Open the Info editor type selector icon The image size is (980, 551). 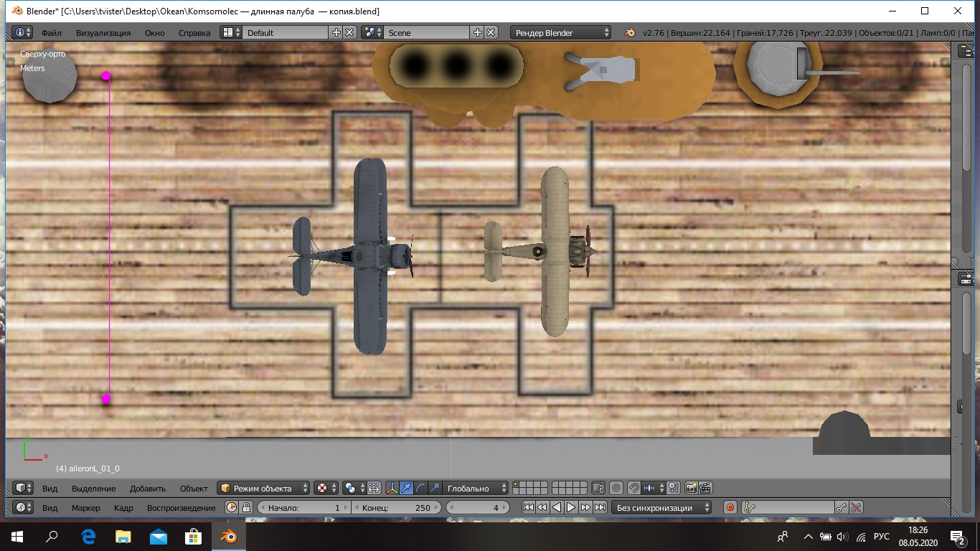point(23,32)
